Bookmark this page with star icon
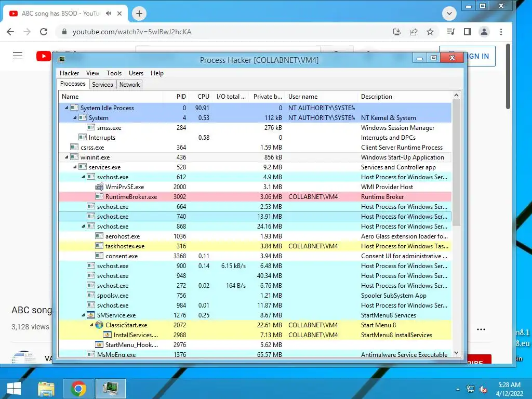Viewport: 532px width, 399px height. coord(430,32)
